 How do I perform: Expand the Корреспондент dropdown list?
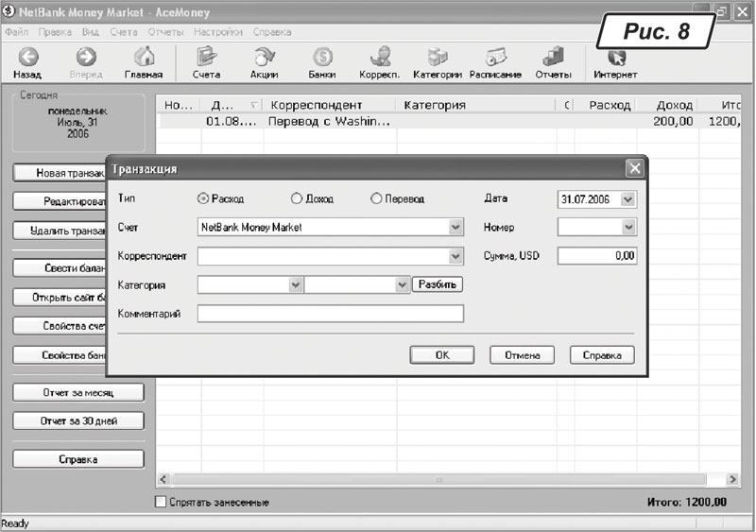pos(455,257)
